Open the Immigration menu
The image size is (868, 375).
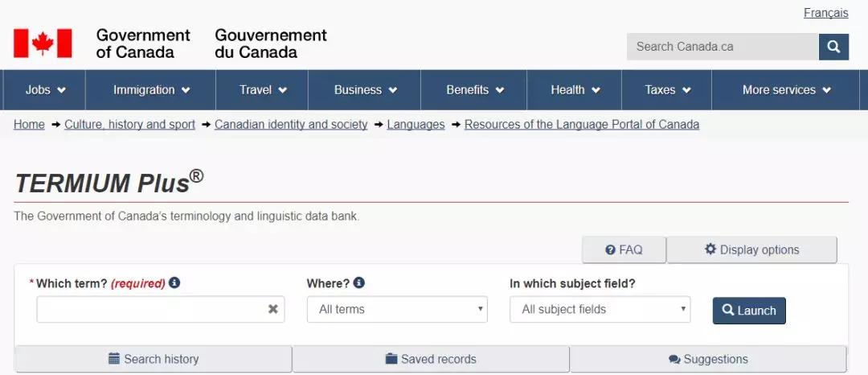pyautogui.click(x=151, y=90)
